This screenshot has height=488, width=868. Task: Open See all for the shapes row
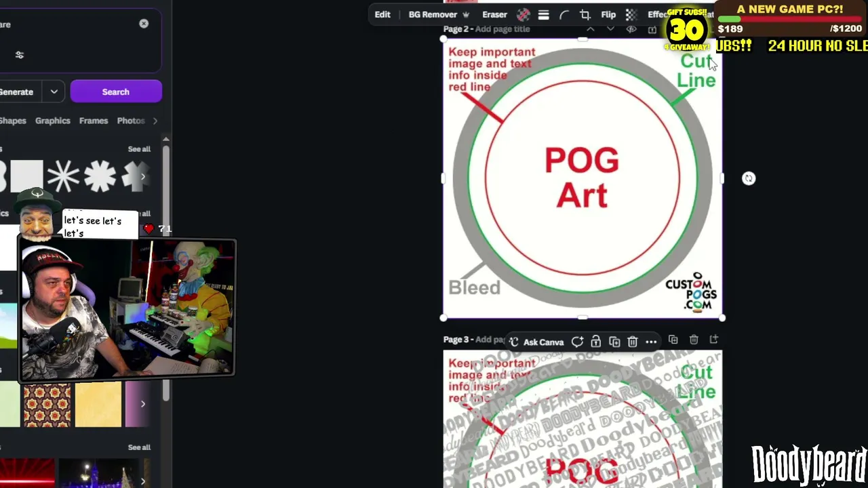click(139, 149)
